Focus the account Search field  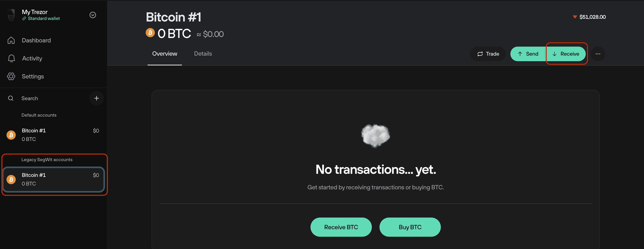pos(48,98)
